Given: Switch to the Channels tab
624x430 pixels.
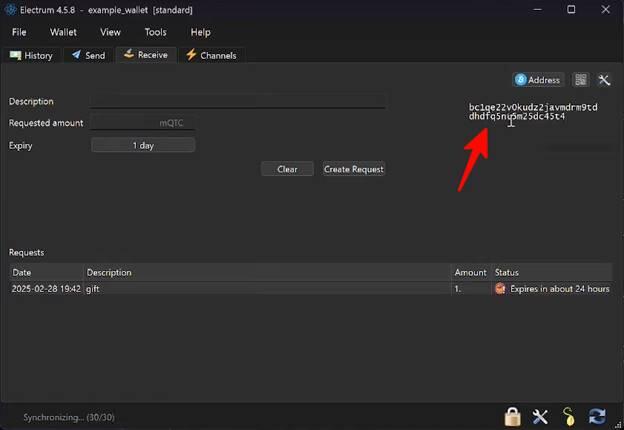Looking at the screenshot, I should (x=211, y=55).
